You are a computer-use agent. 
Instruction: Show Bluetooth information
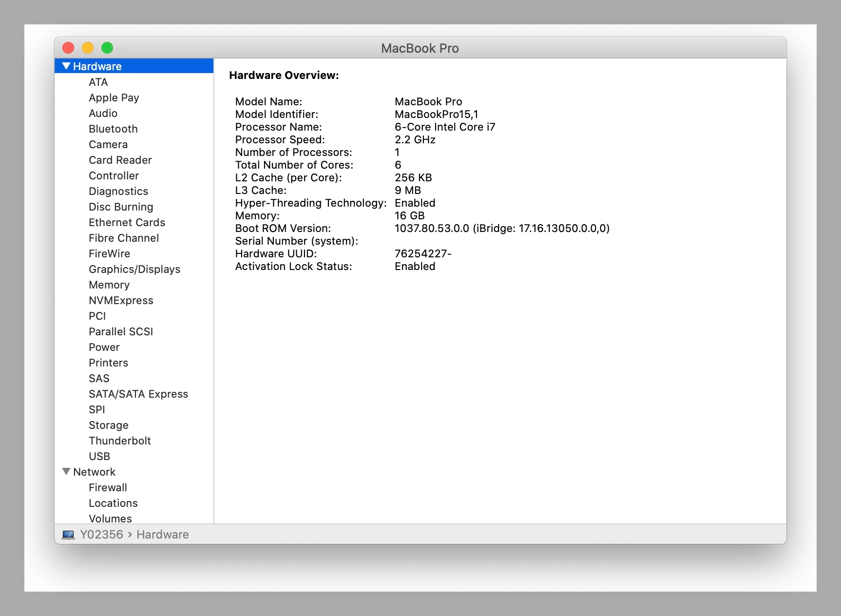(x=113, y=129)
